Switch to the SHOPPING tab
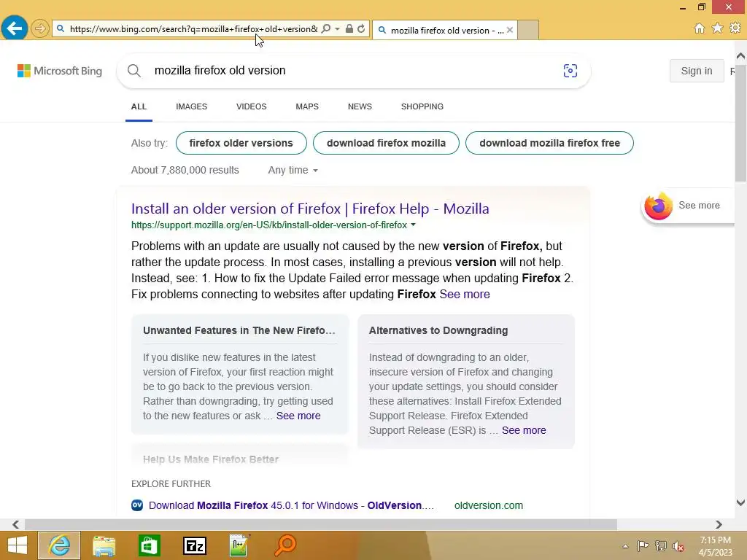 422,106
